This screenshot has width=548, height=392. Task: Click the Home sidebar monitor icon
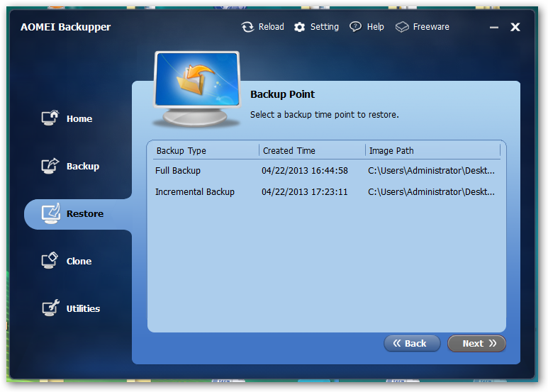click(x=50, y=118)
